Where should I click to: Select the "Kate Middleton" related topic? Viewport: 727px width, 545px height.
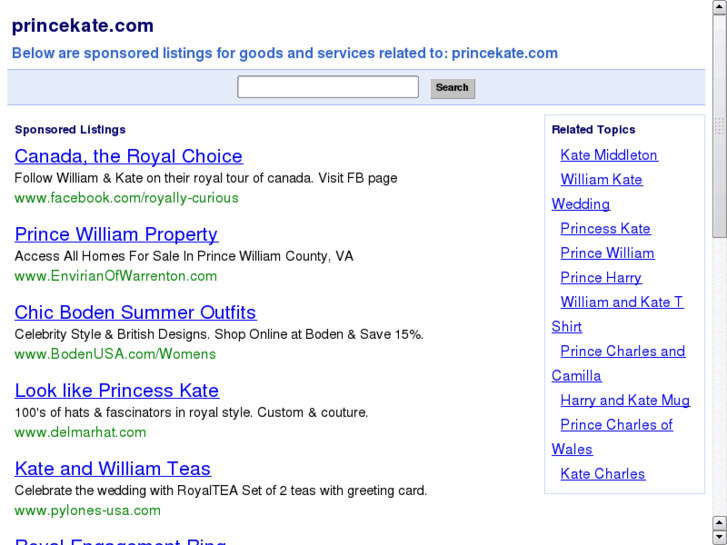(609, 155)
